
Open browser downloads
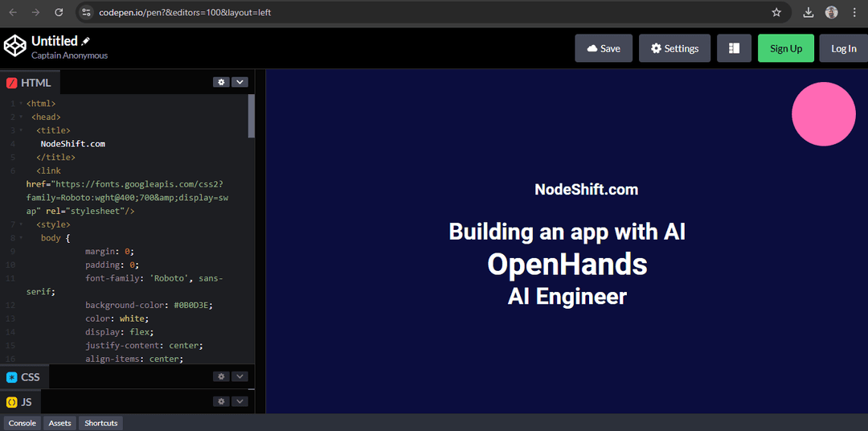(x=809, y=12)
